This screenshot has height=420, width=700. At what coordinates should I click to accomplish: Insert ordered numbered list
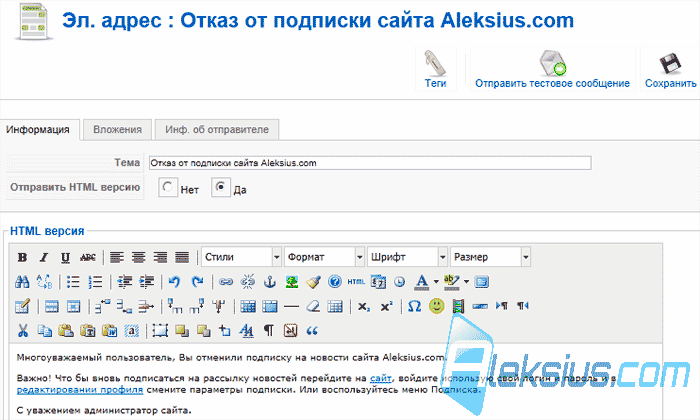(x=95, y=282)
